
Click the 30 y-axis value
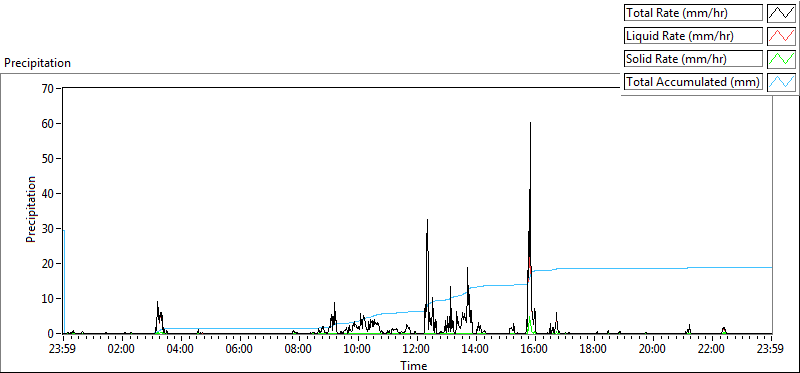tap(48, 229)
